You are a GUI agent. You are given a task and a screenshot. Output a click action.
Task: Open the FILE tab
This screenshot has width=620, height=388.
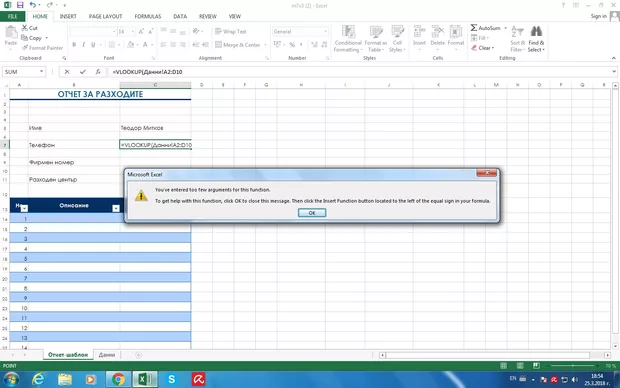tap(13, 16)
